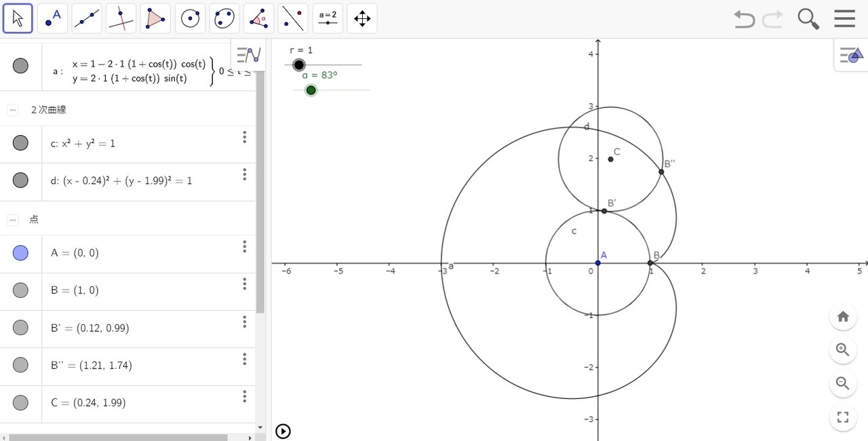
Task: Open the main hamburger menu
Action: (x=844, y=18)
